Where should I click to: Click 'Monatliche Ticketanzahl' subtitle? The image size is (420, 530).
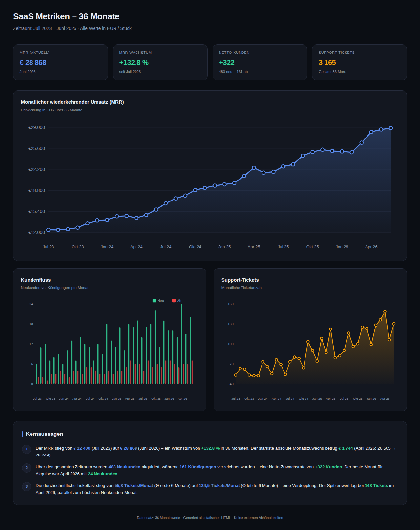pyautogui.click(x=242, y=288)
